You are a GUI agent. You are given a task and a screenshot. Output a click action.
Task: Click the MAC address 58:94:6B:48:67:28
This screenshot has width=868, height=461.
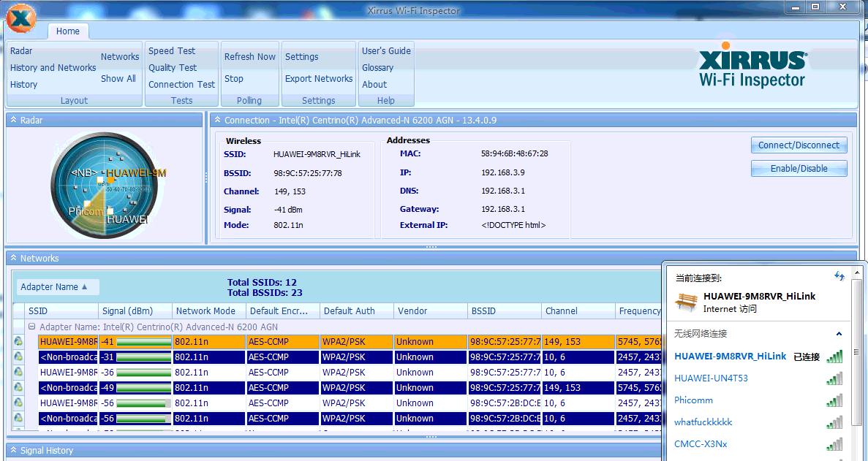pos(514,153)
